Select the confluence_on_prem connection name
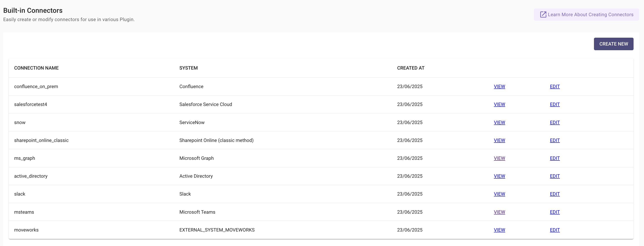This screenshot has width=644, height=246. (36, 86)
